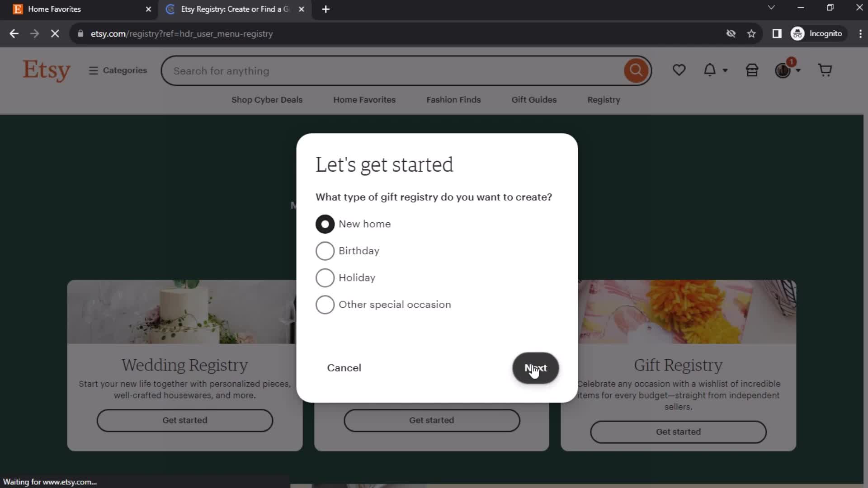Click the favorites heart icon

point(679,70)
